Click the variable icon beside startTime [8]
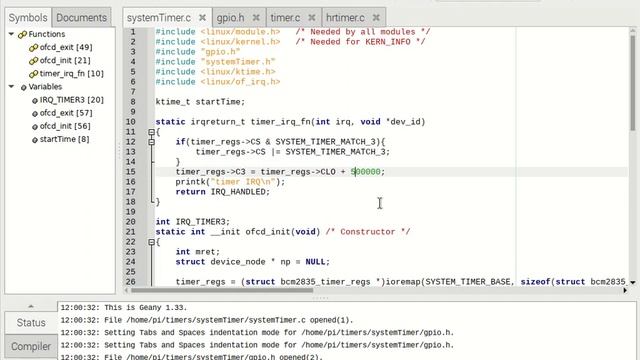640x360 pixels. pos(35,140)
